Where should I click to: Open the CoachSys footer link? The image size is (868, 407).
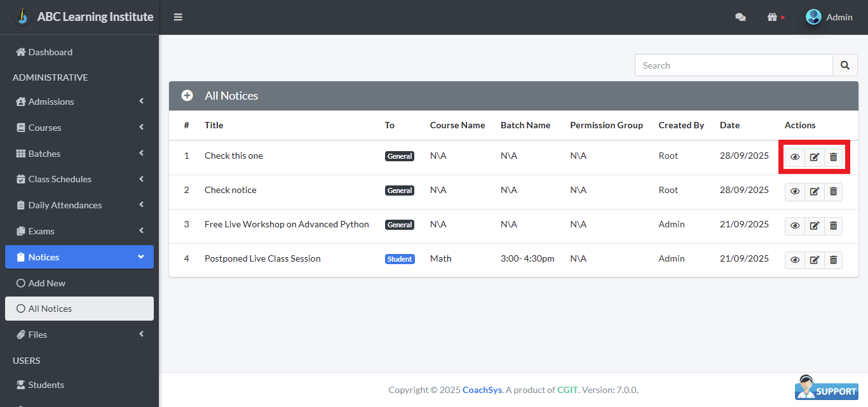[x=482, y=390]
